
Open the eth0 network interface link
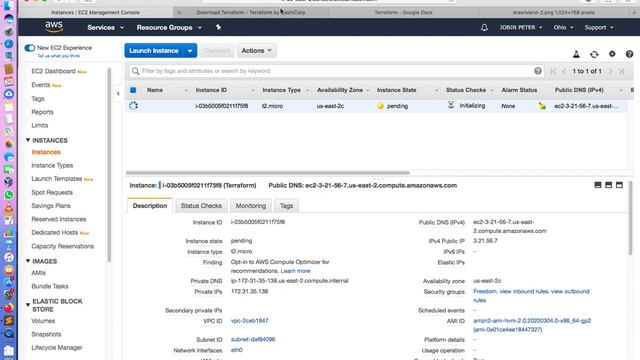(237, 350)
